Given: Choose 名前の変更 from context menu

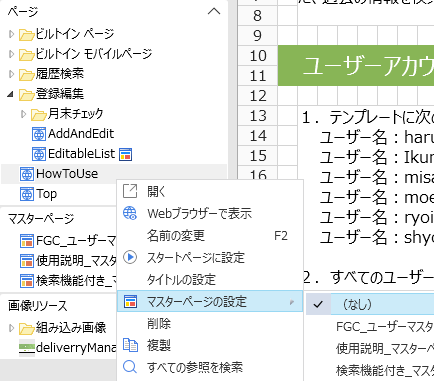Looking at the screenshot, I should click(x=210, y=235).
